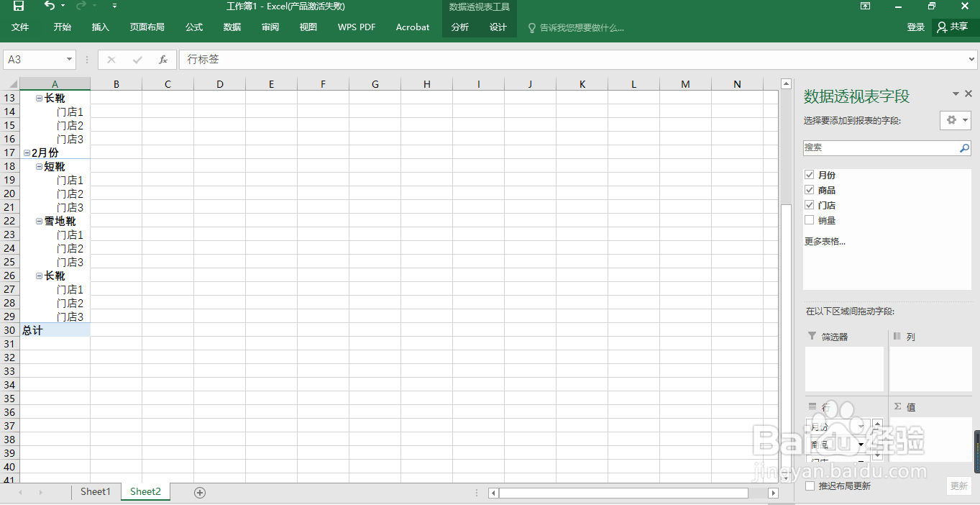This screenshot has width=980, height=505.
Task: Select cell 门店3 in row 29
Action: (x=55, y=317)
